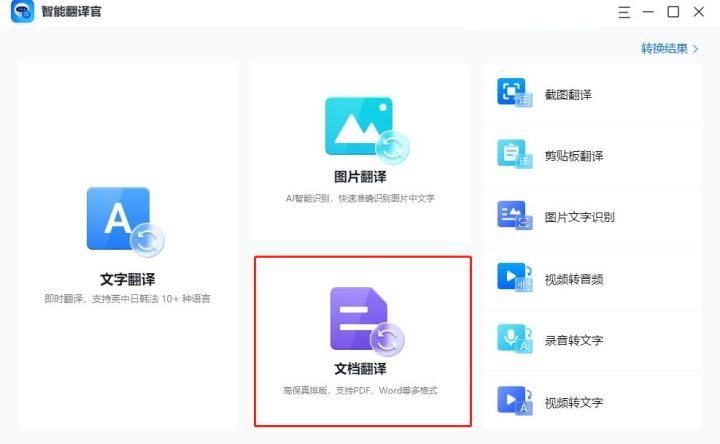720x444 pixels.
Task: Open the hamburger menu in title bar
Action: [624, 12]
